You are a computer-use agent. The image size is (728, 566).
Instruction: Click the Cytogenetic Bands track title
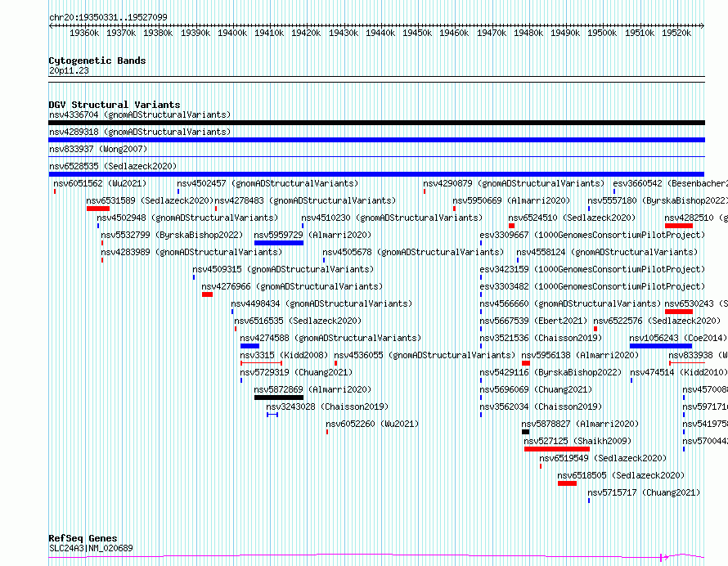point(97,61)
